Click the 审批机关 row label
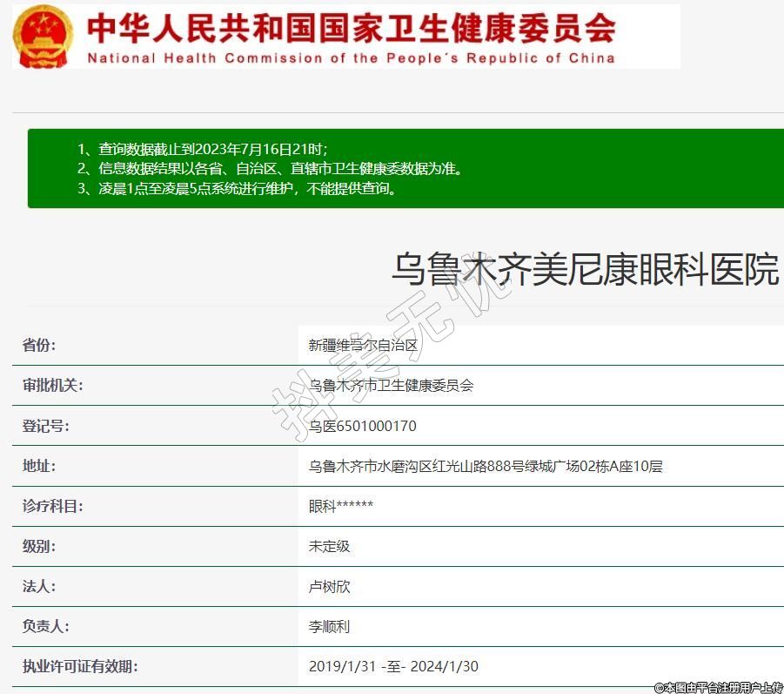This screenshot has height=694, width=784. pyautogui.click(x=53, y=385)
